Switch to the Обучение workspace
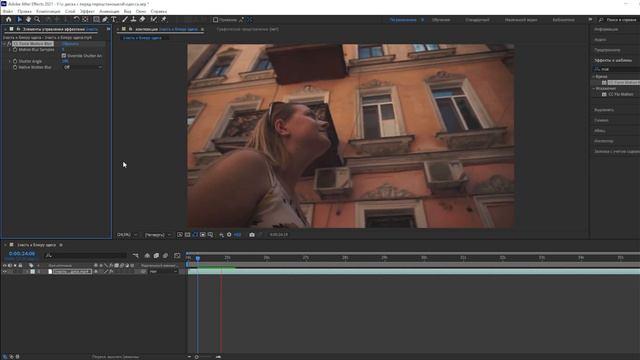Image resolution: width=640 pixels, height=360 pixels. pos(441,20)
